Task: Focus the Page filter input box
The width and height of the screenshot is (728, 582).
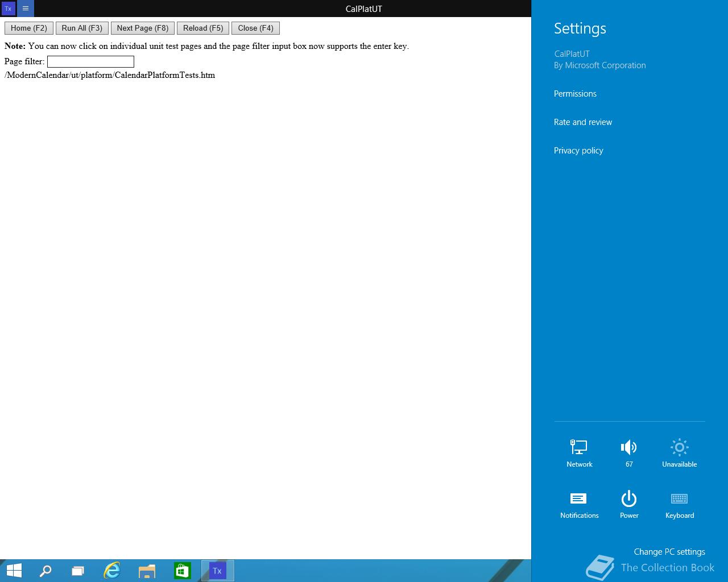Action: 90,61
